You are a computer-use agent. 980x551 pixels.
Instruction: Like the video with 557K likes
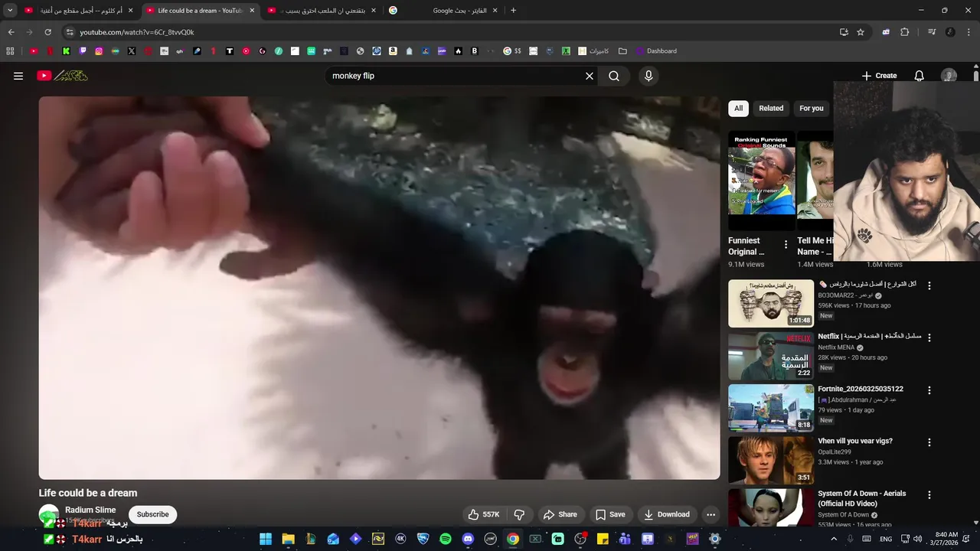[484, 514]
